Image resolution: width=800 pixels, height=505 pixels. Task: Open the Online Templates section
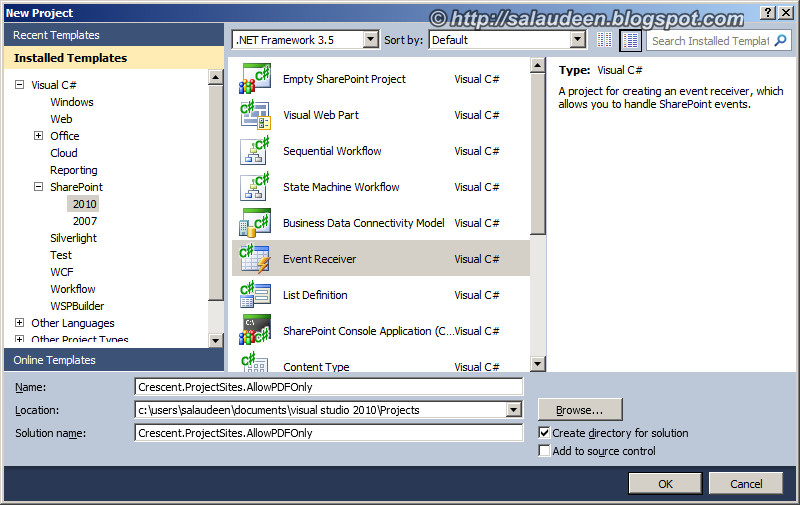[x=114, y=360]
